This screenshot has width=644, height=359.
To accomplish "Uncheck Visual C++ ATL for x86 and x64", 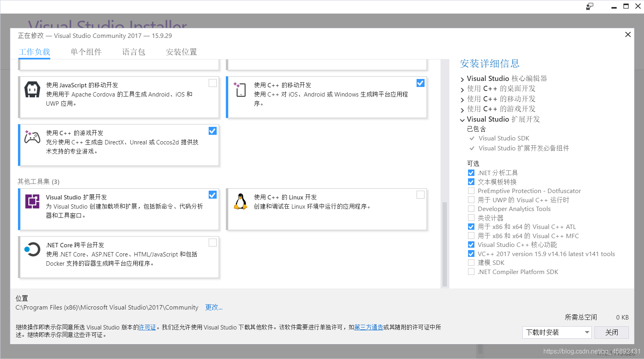I will click(471, 227).
